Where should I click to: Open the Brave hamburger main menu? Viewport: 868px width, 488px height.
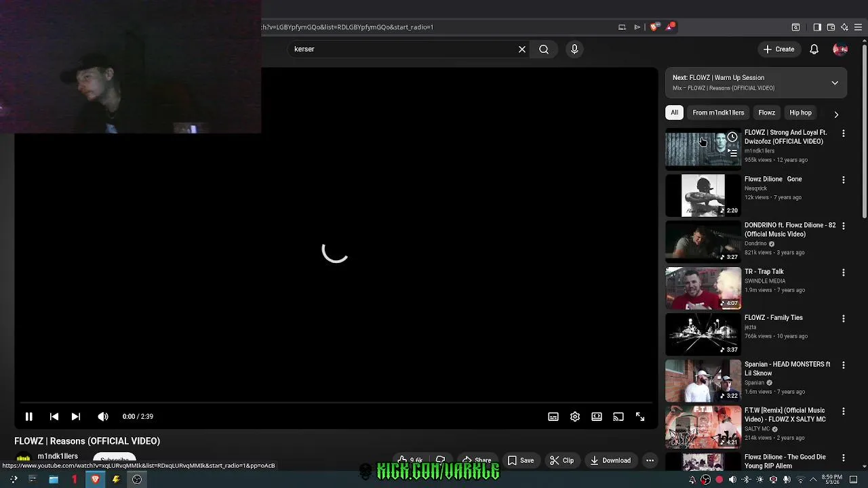pyautogui.click(x=858, y=27)
